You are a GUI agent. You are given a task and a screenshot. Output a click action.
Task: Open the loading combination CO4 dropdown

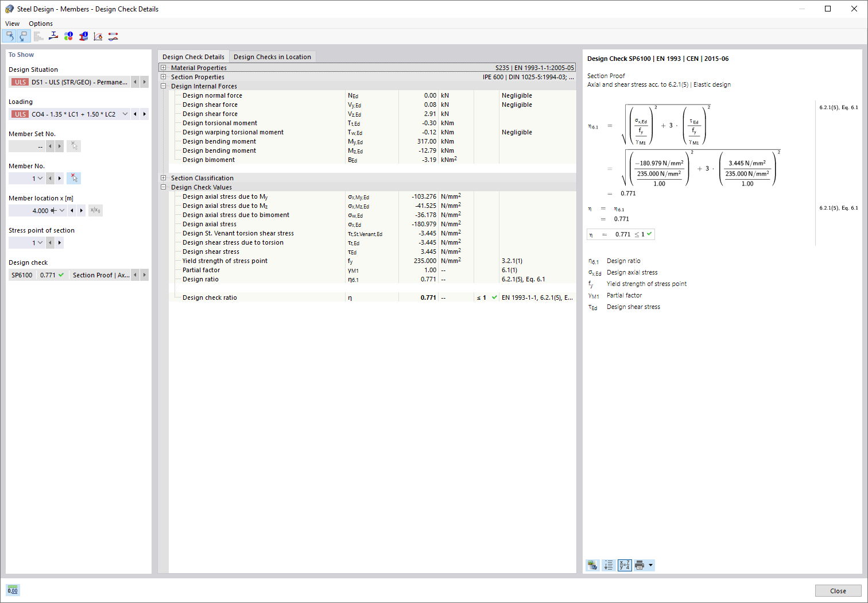(125, 114)
